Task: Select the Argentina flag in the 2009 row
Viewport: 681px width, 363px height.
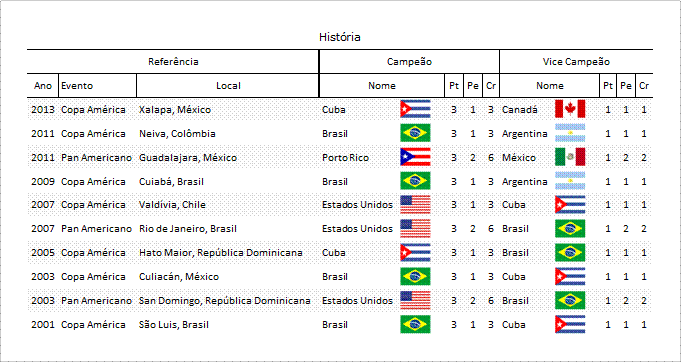Action: coord(570,181)
